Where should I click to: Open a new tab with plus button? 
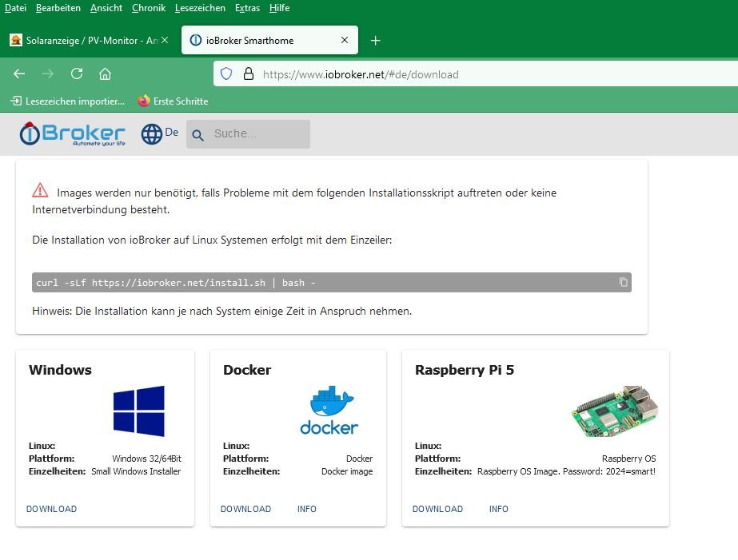pyautogui.click(x=376, y=41)
